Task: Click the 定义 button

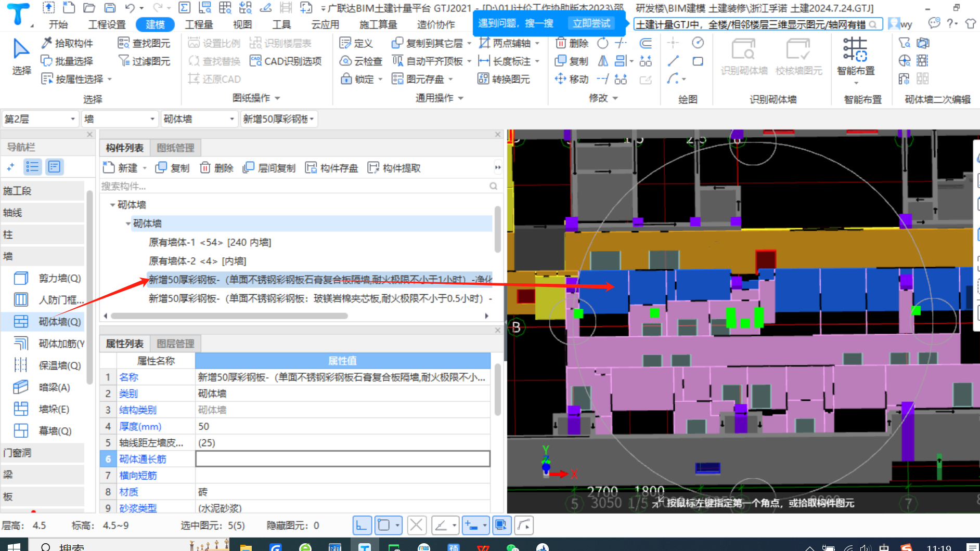Action: (x=356, y=43)
